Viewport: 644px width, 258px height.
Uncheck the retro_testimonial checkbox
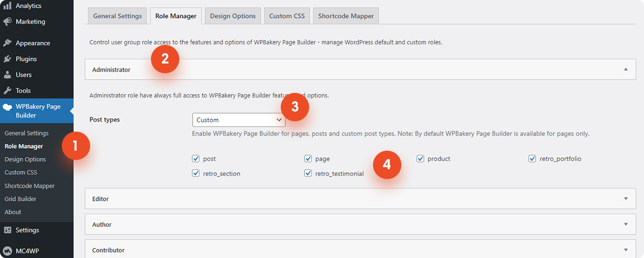click(308, 173)
